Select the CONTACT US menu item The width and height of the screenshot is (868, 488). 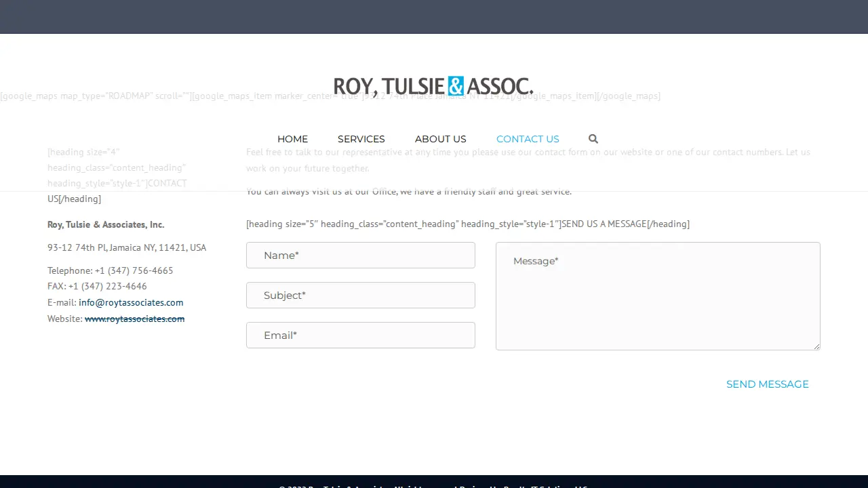528,139
